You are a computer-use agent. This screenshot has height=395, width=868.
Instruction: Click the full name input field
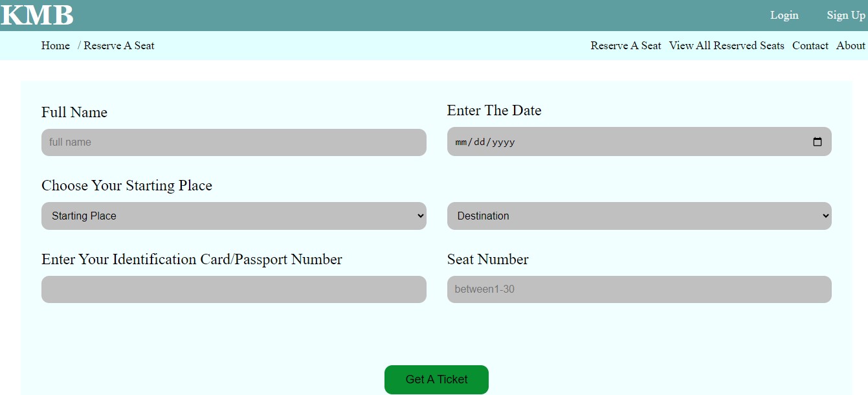[x=233, y=142]
